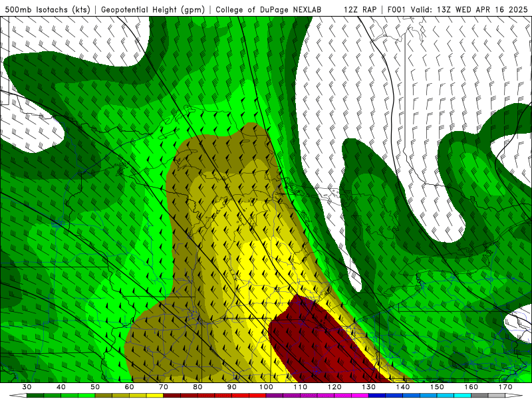532x399 pixels.
Task: Click the color bar label '90'
Action: tap(232, 387)
